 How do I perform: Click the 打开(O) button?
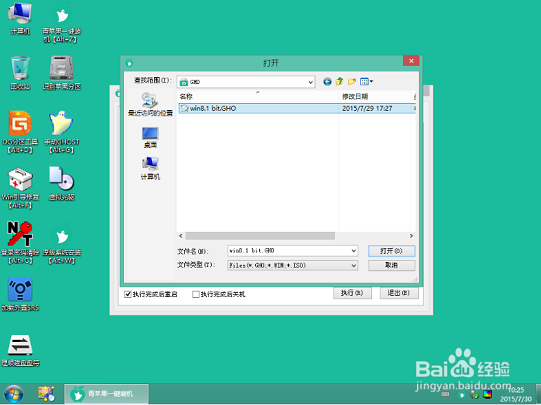(x=391, y=251)
